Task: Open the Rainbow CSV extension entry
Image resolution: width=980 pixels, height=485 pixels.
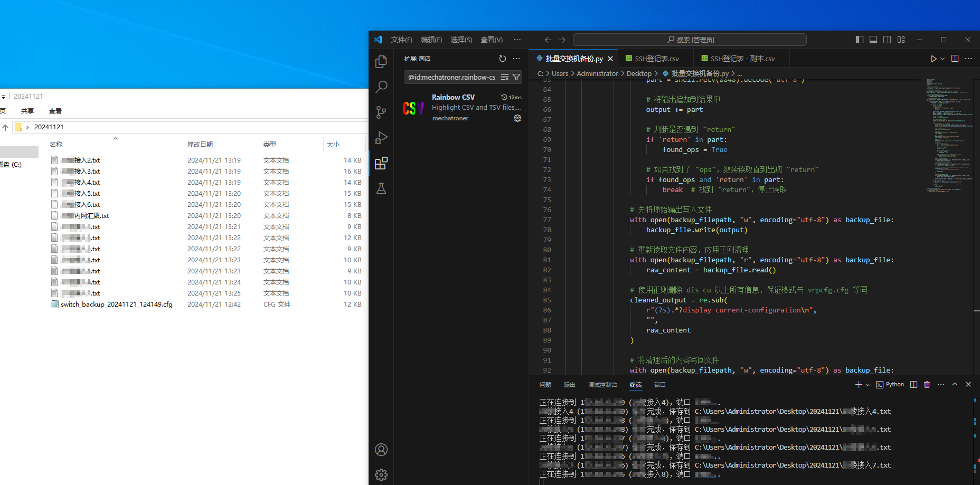Action: (461, 108)
